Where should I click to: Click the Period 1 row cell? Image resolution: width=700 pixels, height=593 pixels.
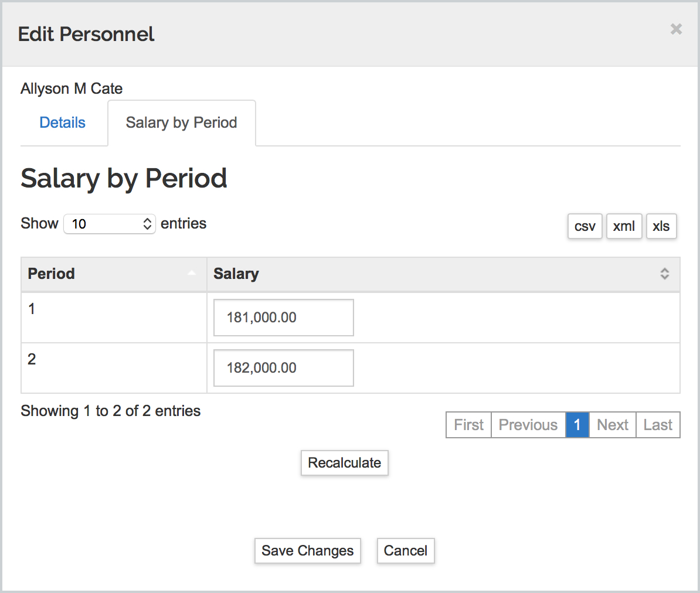coord(114,317)
